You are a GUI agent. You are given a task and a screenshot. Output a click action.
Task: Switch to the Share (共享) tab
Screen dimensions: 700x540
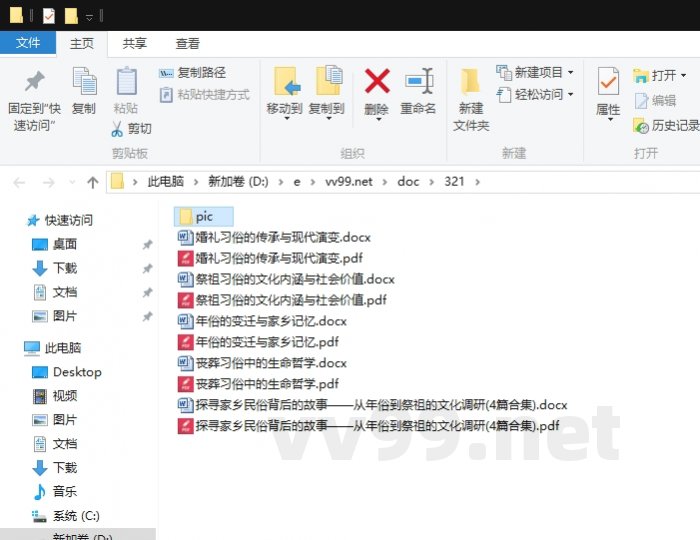click(x=134, y=43)
